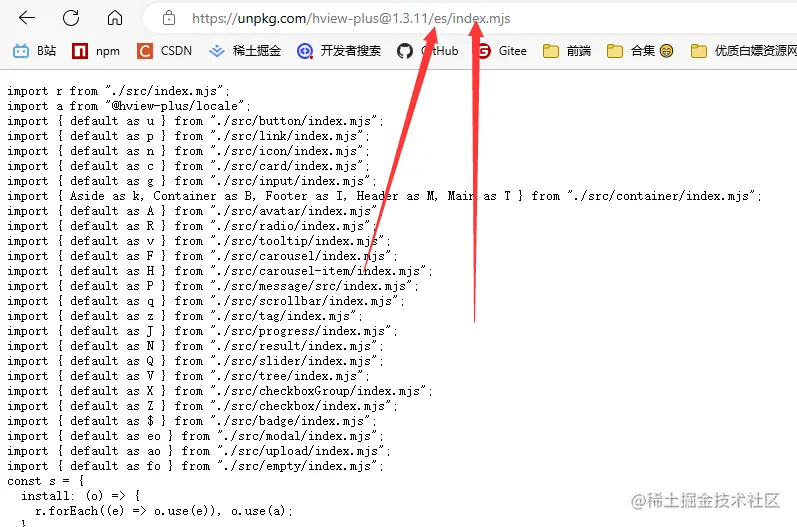Click the blue 稀土掘金 bookmark icon
This screenshot has width=797, height=527.
217,51
